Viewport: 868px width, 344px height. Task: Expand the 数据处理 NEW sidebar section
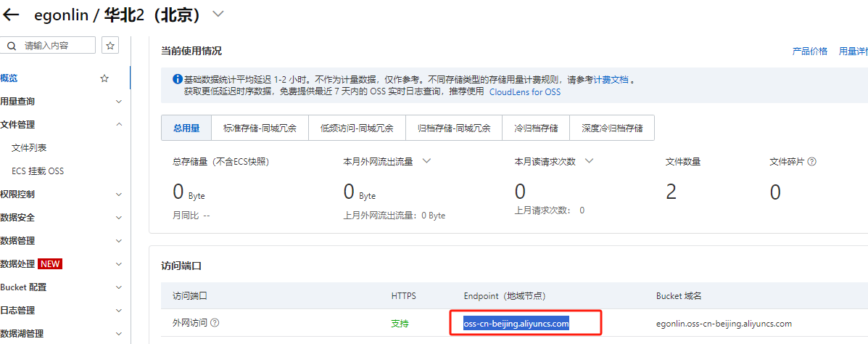point(119,264)
